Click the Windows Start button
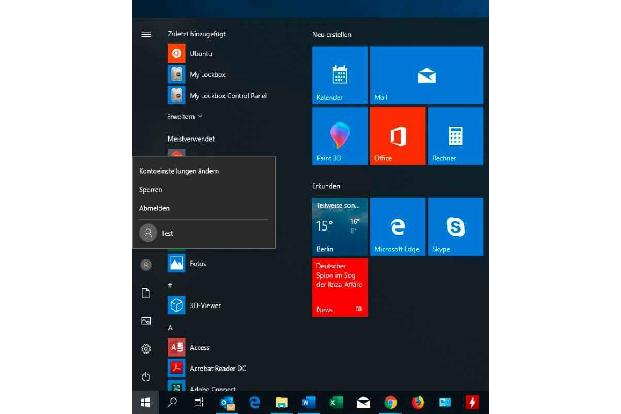Screen dimensions: 621x414 (x=145, y=403)
